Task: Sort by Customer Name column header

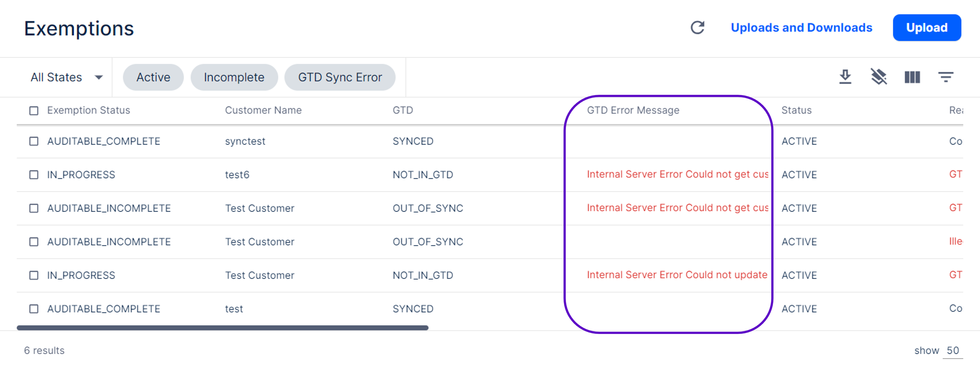Action: 263,110
